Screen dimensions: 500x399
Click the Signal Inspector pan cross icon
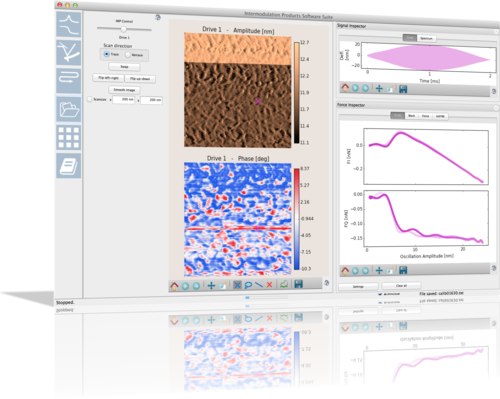tap(379, 88)
